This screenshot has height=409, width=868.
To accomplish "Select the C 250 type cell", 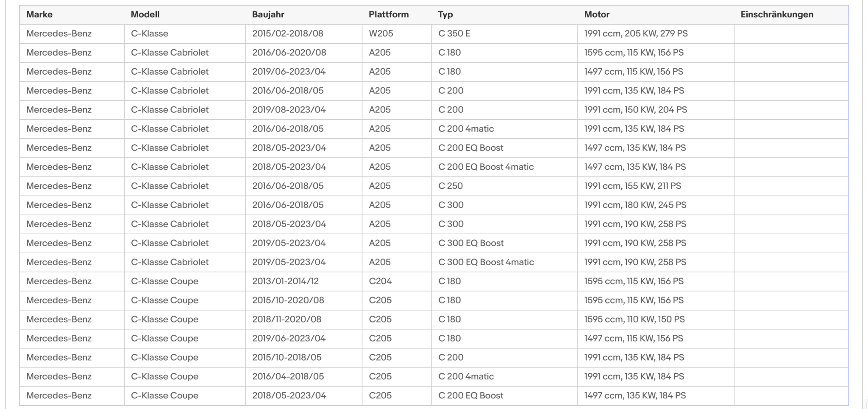I will click(x=504, y=186).
